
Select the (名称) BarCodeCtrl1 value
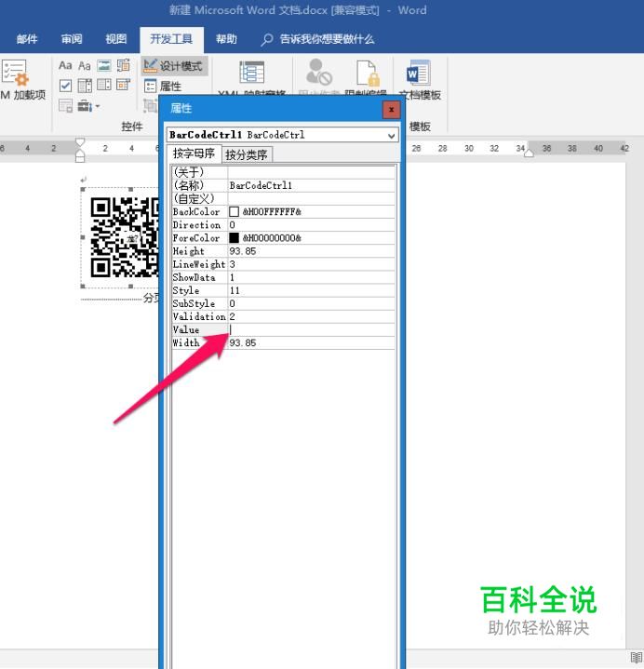[261, 185]
